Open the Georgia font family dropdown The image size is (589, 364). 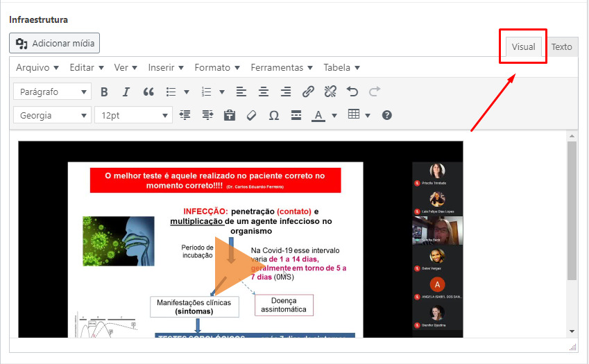tap(53, 115)
